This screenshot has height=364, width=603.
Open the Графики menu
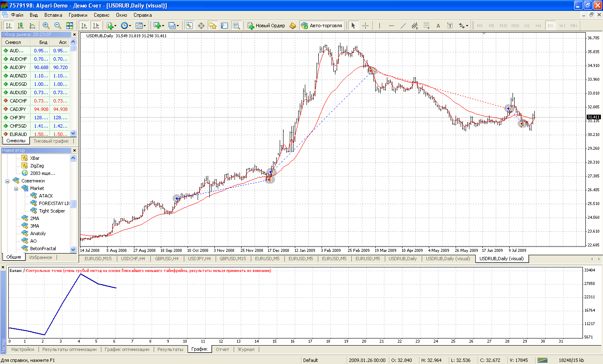pyautogui.click(x=78, y=15)
